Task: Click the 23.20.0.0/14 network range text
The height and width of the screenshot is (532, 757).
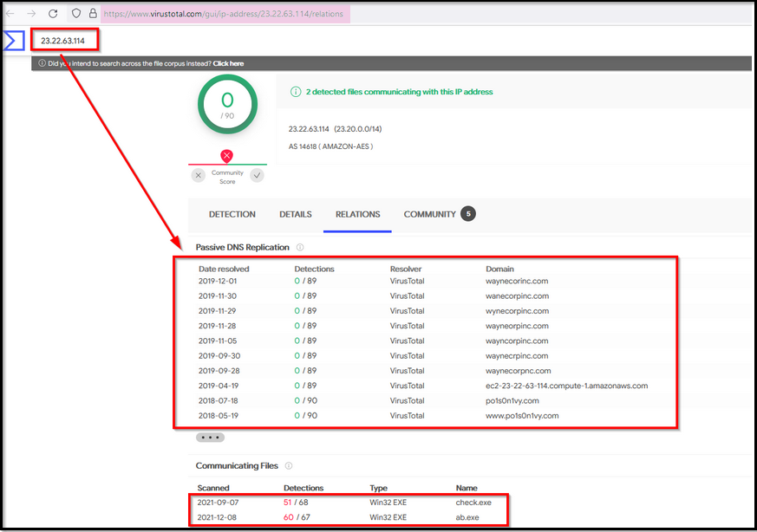Action: pyautogui.click(x=358, y=129)
